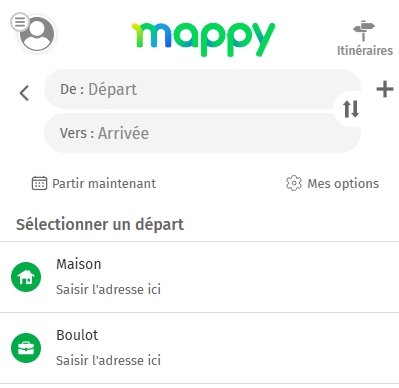Image resolution: width=399 pixels, height=388 pixels.
Task: Select the green Boulot briefcase icon
Action: coord(26,348)
